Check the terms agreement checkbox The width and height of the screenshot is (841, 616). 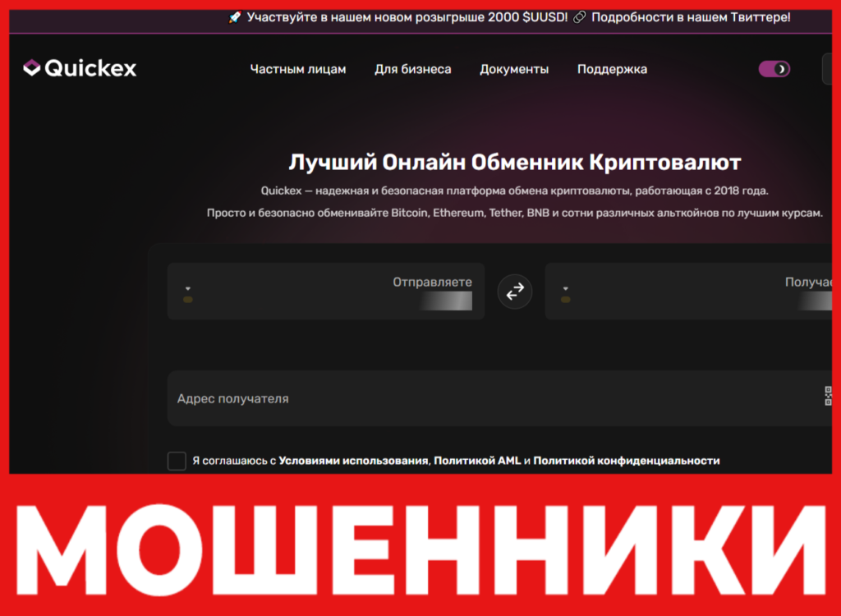pos(176,461)
